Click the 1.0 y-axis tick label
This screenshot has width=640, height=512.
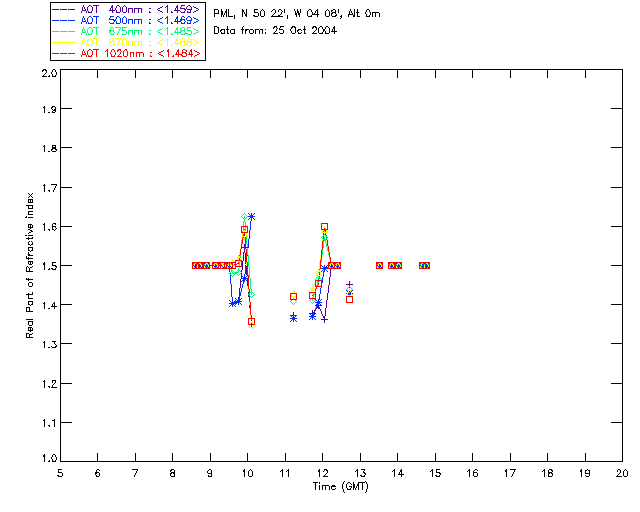pos(49,459)
